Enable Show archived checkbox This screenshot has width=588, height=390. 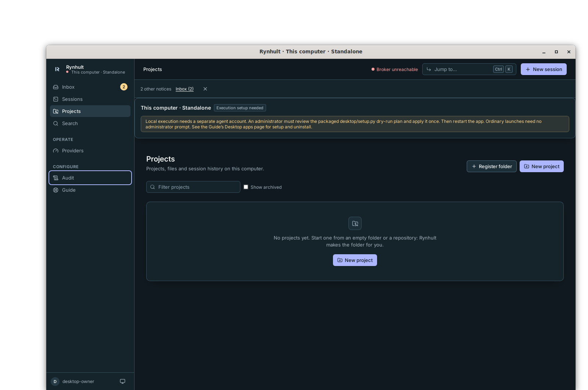246,187
